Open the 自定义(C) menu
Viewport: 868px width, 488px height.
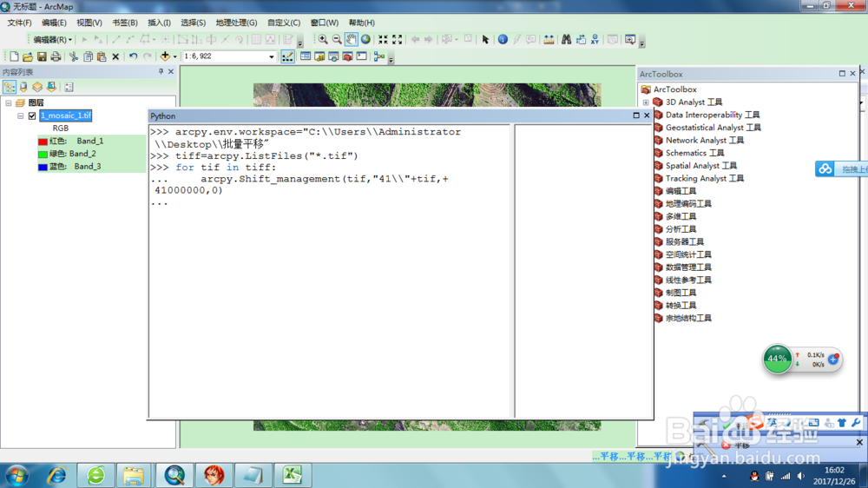(x=284, y=23)
